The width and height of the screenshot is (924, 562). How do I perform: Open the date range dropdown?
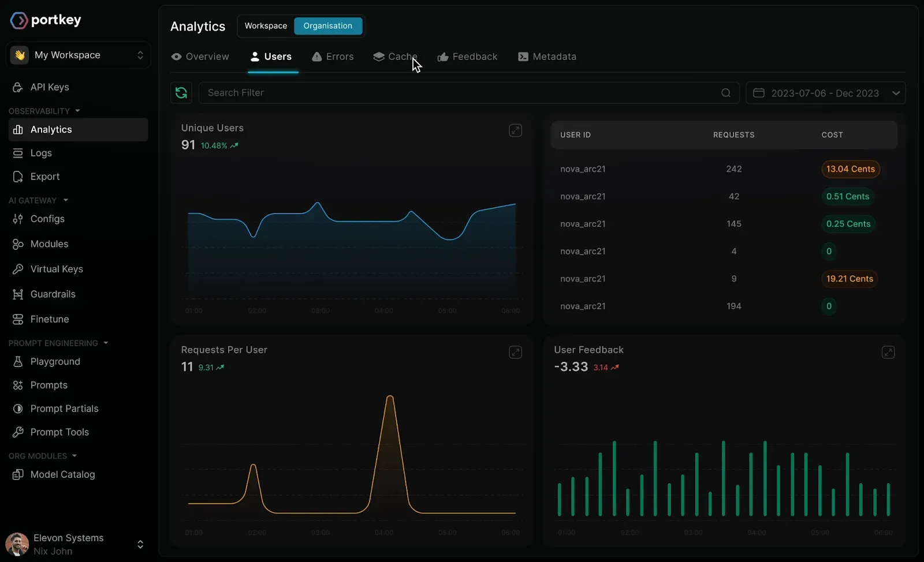click(x=896, y=92)
